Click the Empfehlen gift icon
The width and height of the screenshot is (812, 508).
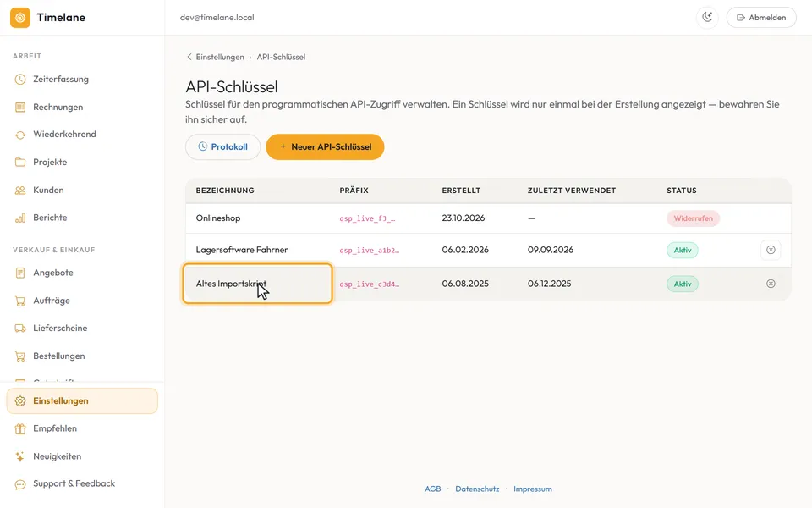pyautogui.click(x=20, y=428)
